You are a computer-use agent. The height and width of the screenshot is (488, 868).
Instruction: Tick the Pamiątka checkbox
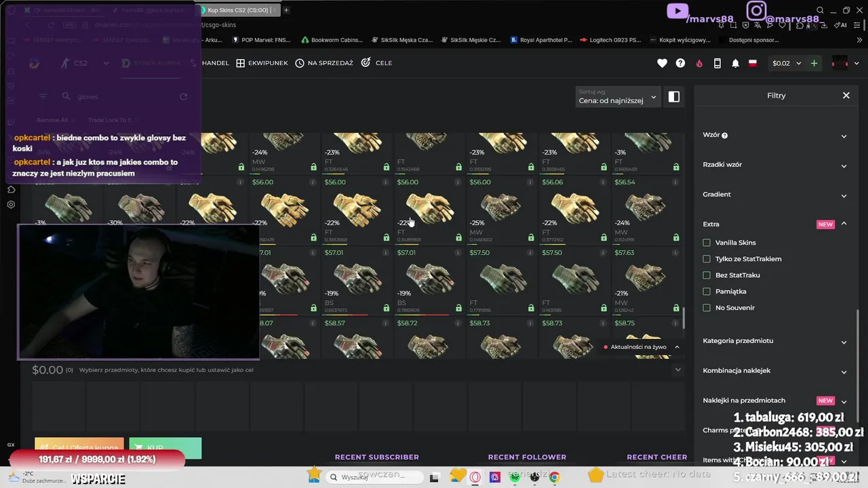707,291
